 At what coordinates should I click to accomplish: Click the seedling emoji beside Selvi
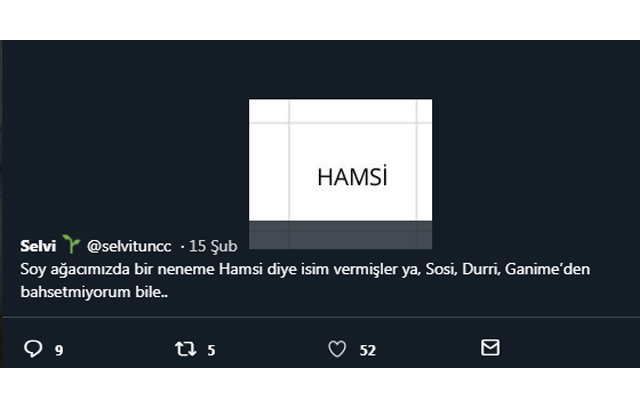(x=70, y=244)
